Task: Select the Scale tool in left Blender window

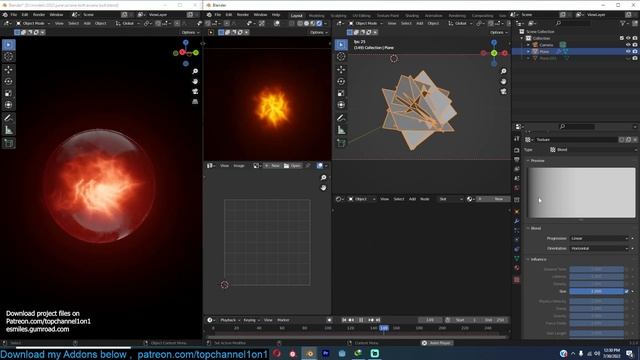Action: tap(8, 93)
